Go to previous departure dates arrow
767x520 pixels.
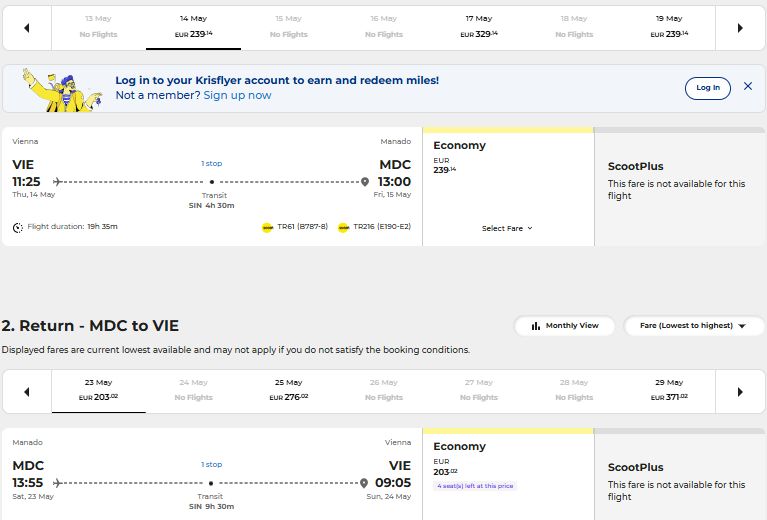tap(27, 28)
